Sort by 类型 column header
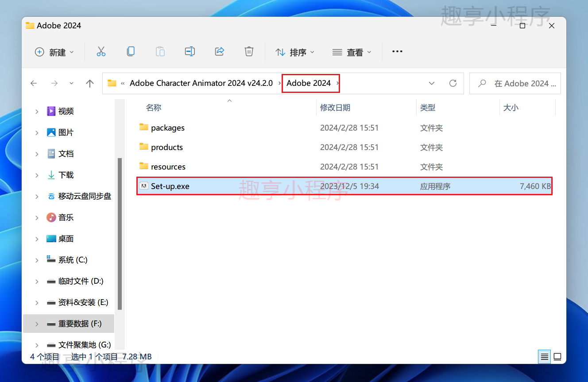This screenshot has height=382, width=588. (428, 108)
